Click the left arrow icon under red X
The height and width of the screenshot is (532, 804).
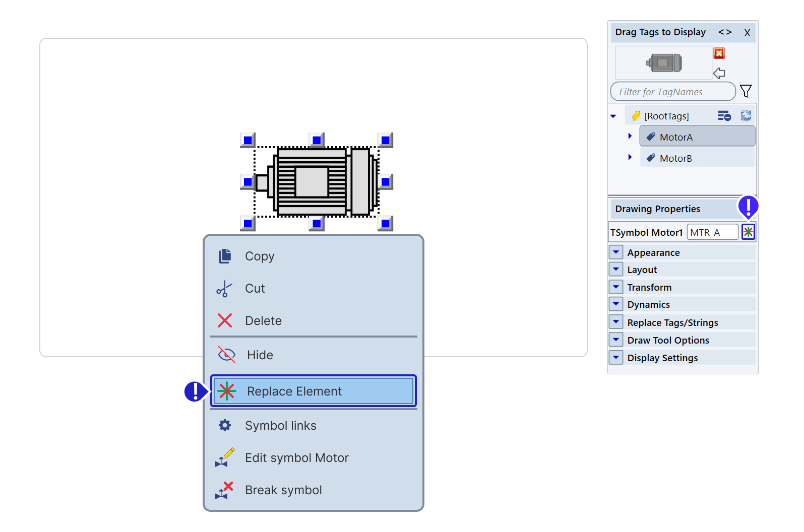point(719,73)
